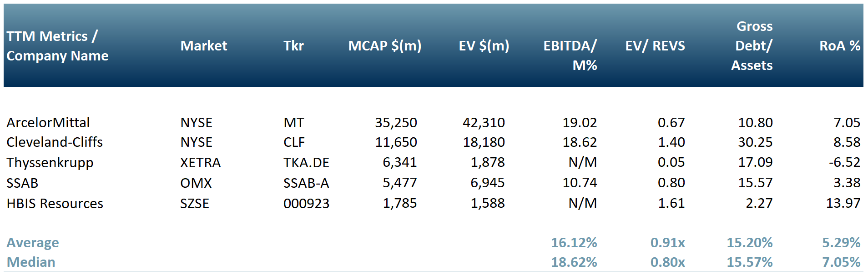
Task: Select the Average row label
Action: click(33, 242)
